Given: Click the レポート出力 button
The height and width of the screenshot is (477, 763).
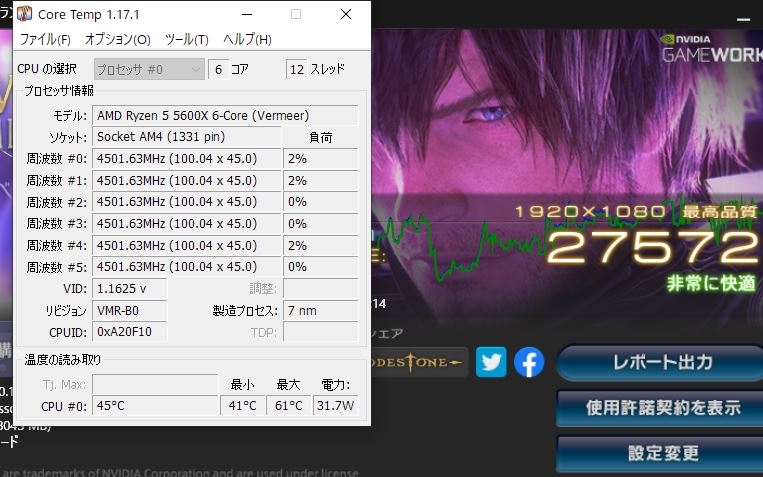Looking at the screenshot, I should point(662,363).
